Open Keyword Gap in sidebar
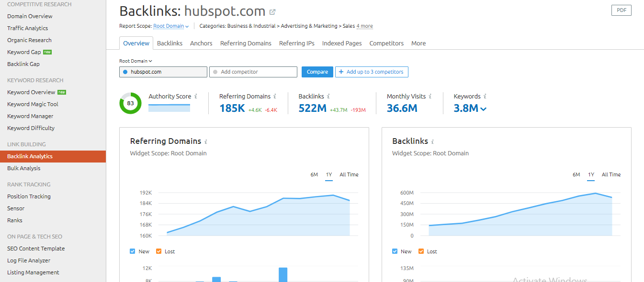 tap(24, 52)
